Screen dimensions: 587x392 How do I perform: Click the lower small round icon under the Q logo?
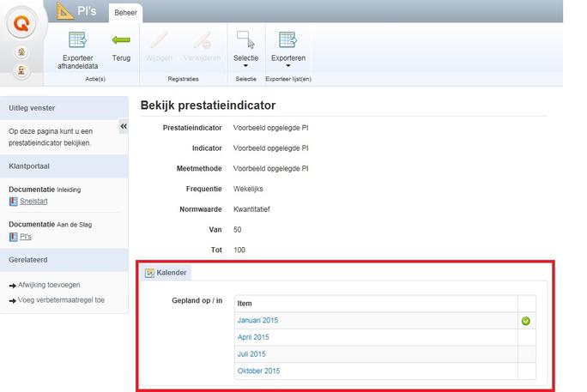tap(22, 69)
